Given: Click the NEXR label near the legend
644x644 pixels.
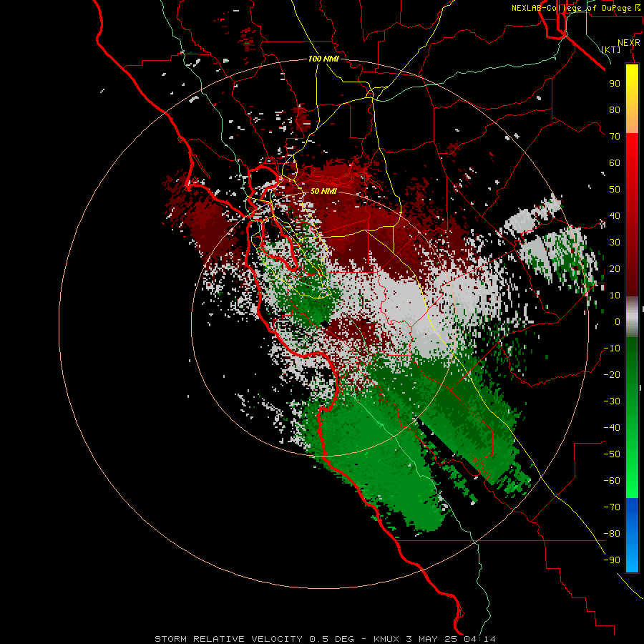Looking at the screenshot, I should click(629, 43).
